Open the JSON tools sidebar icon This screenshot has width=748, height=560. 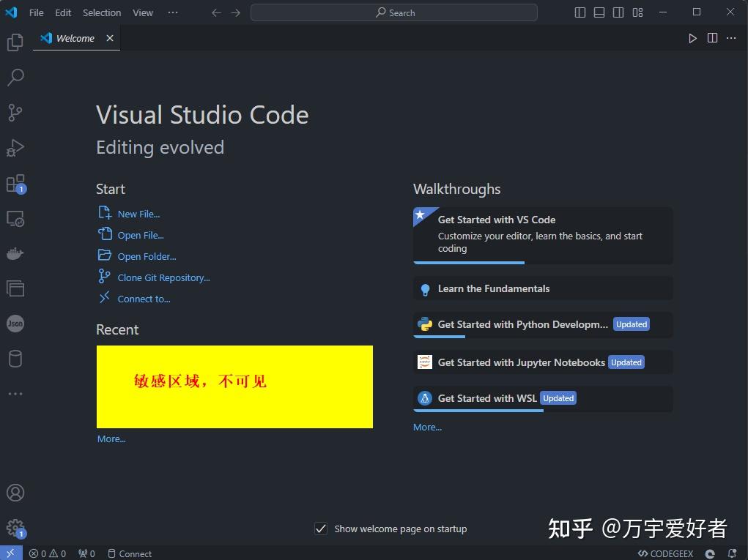pos(15,323)
